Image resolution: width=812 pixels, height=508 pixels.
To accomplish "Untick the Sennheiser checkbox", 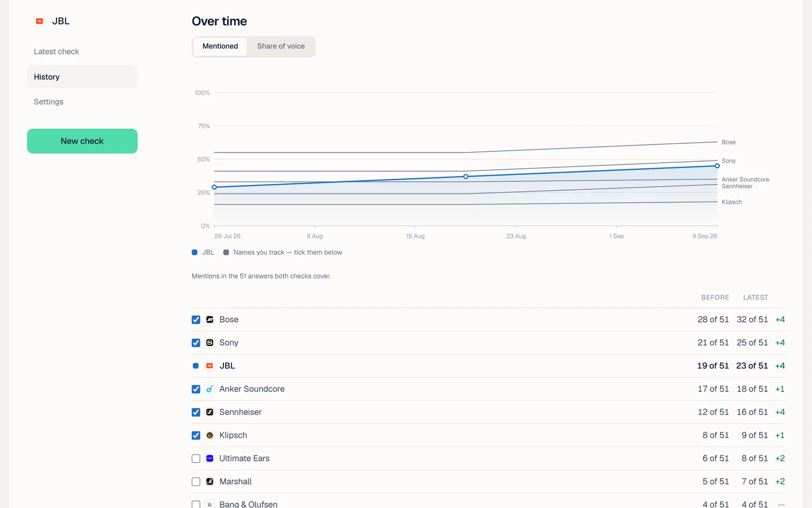I will click(x=196, y=412).
